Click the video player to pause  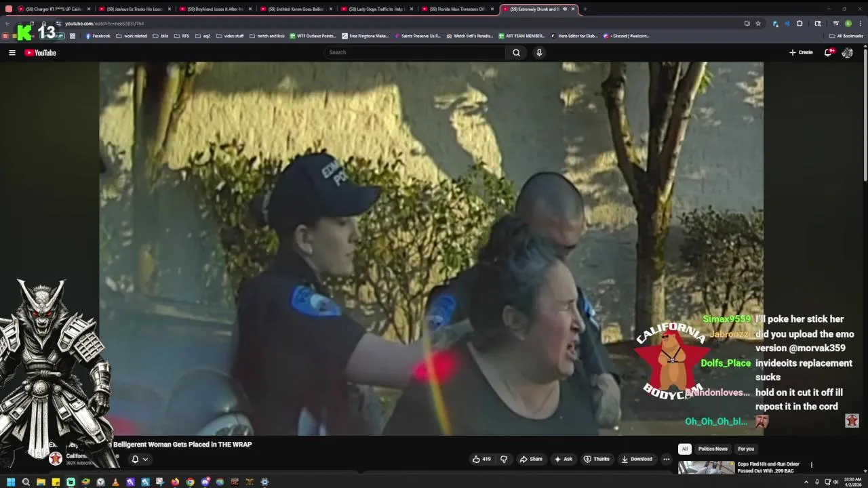click(431, 248)
